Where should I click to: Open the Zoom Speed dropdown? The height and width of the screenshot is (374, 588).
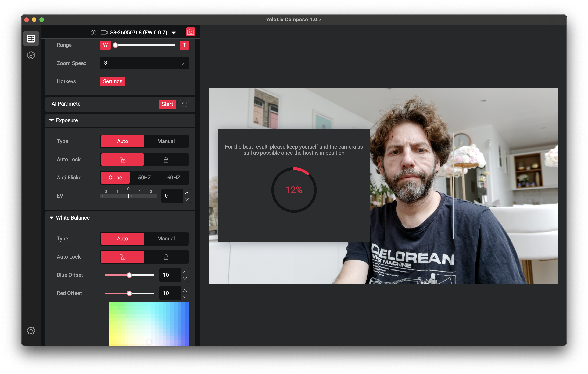point(144,63)
